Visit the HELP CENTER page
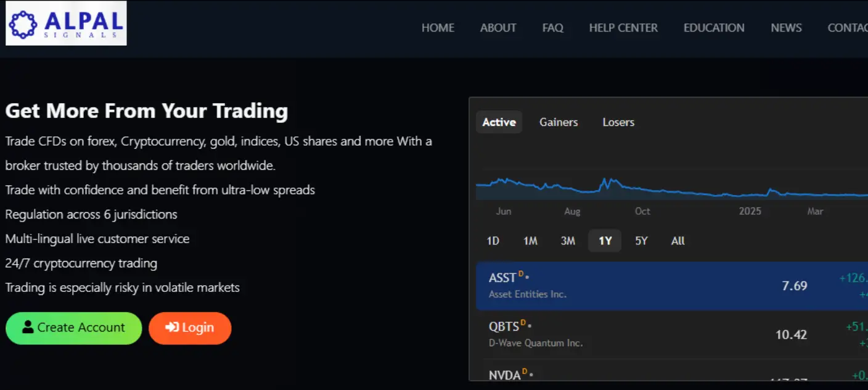 (x=623, y=28)
